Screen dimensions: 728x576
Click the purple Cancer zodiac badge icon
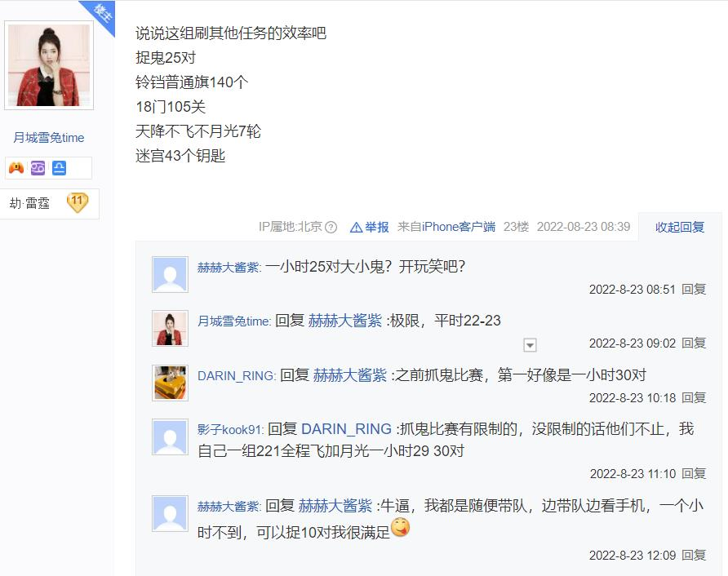coord(38,167)
